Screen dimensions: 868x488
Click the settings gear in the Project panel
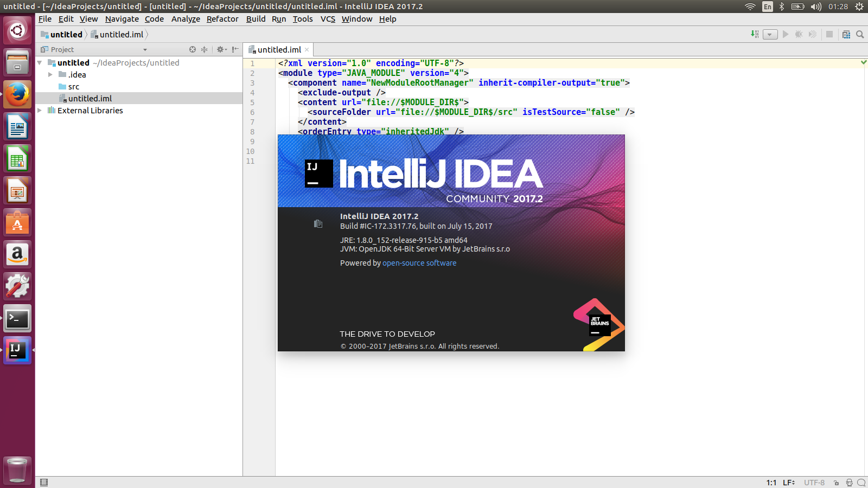coord(221,49)
